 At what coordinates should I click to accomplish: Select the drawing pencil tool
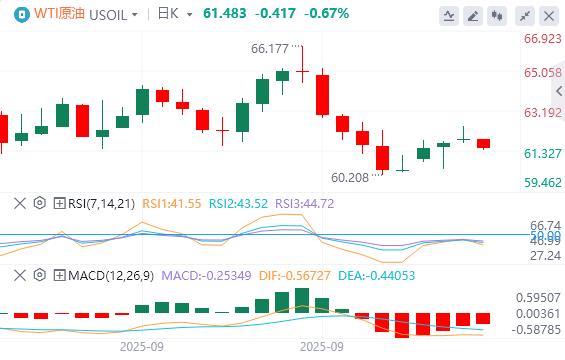tap(473, 16)
